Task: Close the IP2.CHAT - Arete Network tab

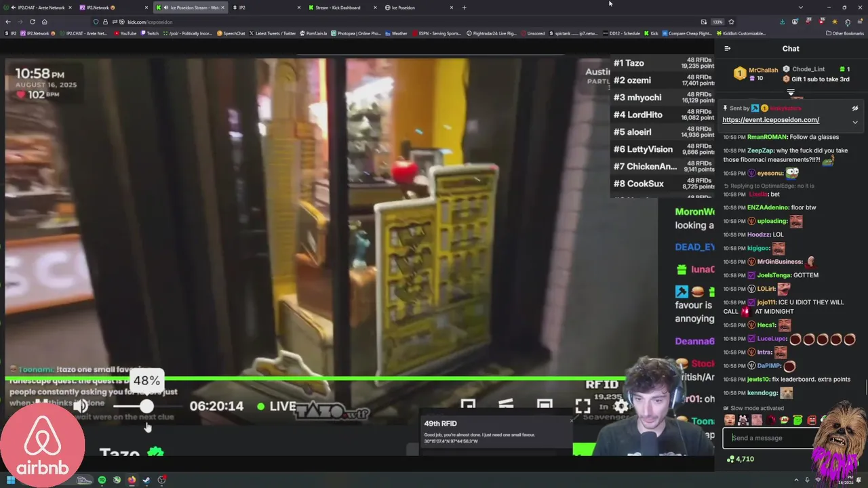Action: (70, 7)
